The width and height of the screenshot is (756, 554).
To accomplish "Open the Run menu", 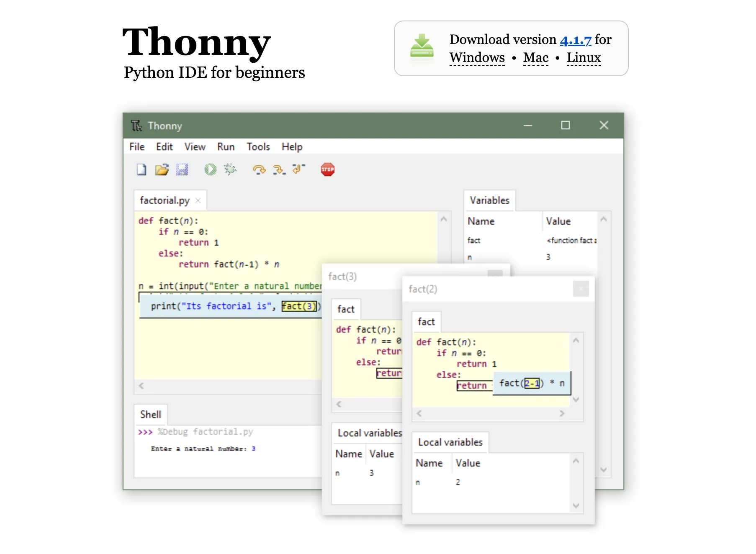I will (x=226, y=147).
